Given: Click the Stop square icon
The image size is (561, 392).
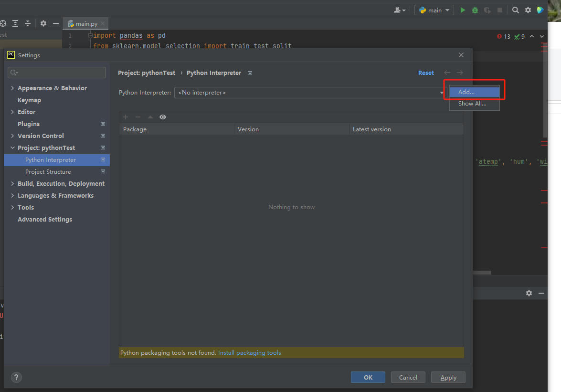Looking at the screenshot, I should point(500,10).
